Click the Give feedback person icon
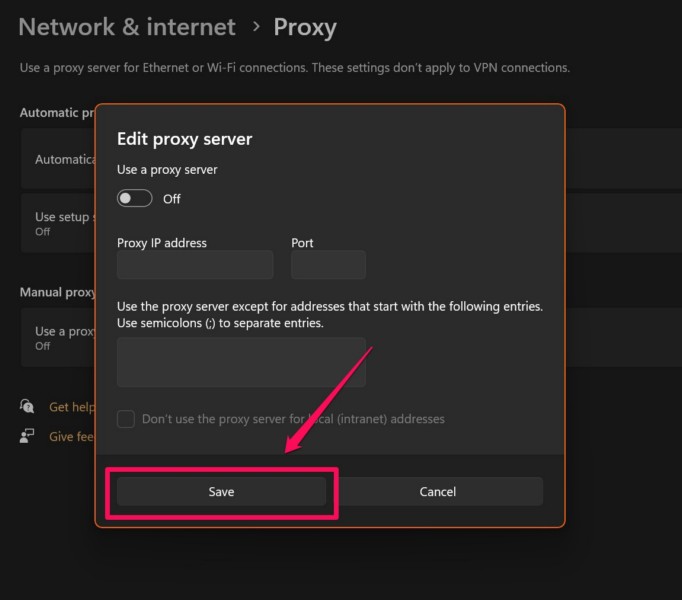This screenshot has width=682, height=600. [x=27, y=436]
